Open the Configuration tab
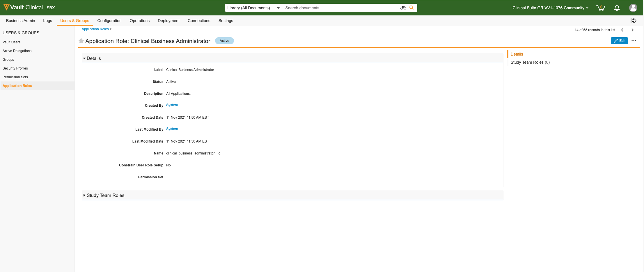Viewport: 644px width, 272px height. 109,21
